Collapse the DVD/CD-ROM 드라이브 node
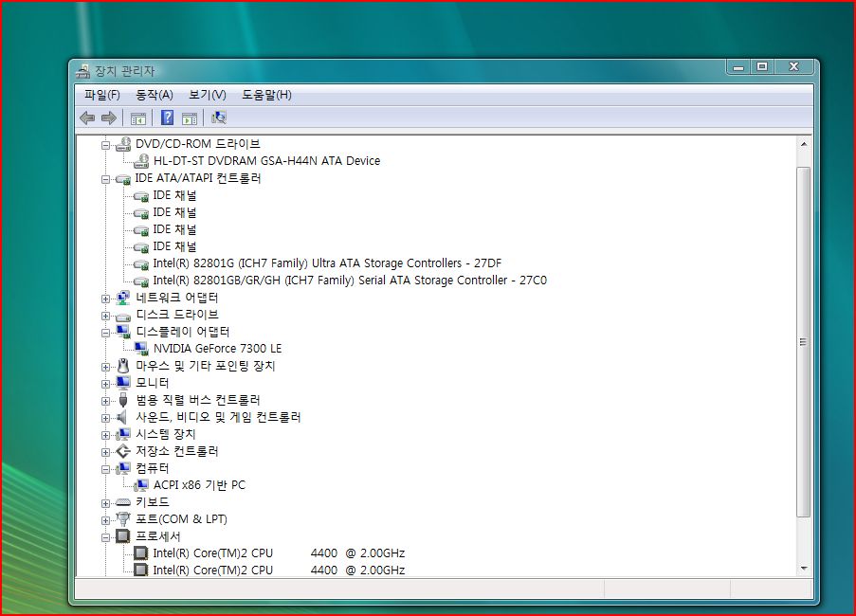Screen dimensions: 856x616 pyautogui.click(x=105, y=145)
